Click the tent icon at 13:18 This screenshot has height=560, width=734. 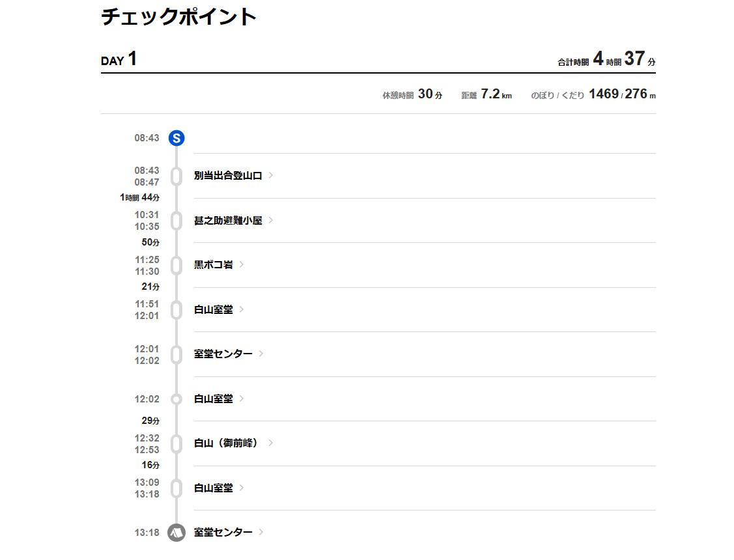click(x=176, y=533)
